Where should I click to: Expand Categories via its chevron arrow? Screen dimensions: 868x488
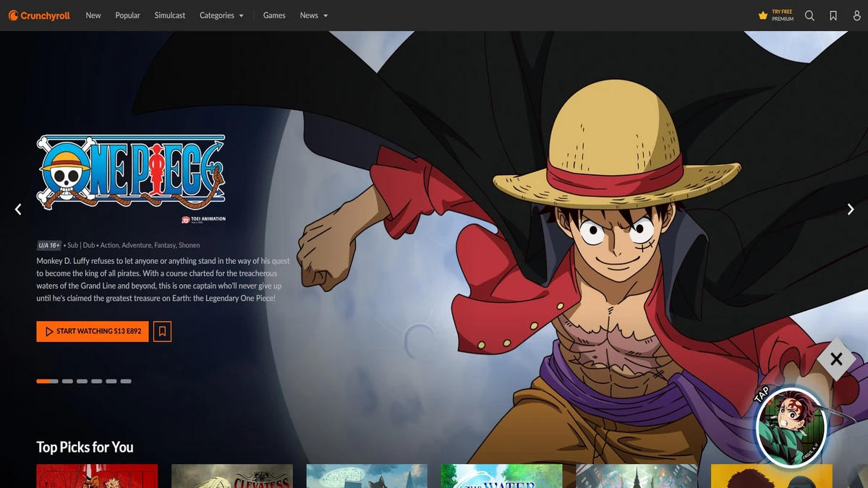239,15
